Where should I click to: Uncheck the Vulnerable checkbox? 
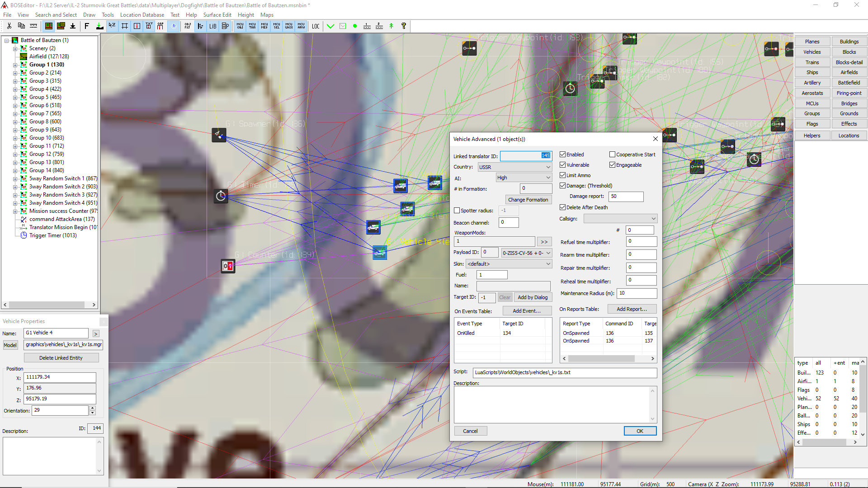click(563, 165)
